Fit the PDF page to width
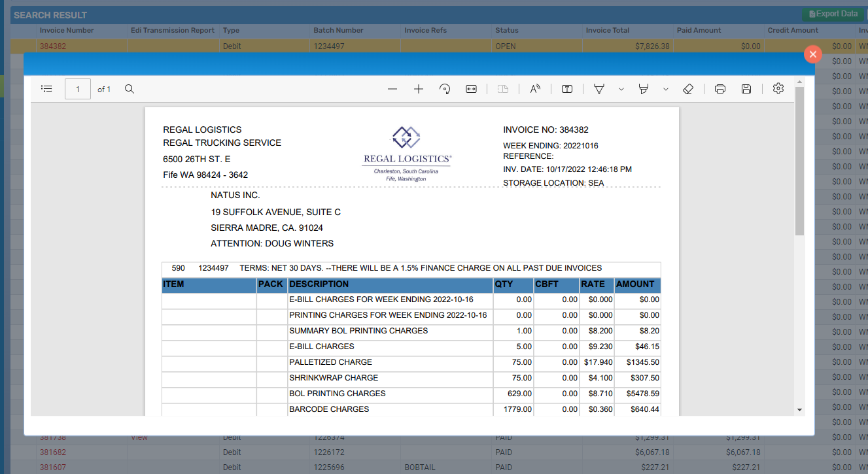 471,89
